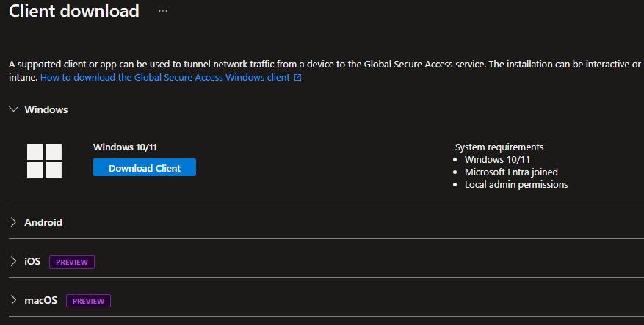Select the Android section header label
This screenshot has height=325, width=644.
43,222
